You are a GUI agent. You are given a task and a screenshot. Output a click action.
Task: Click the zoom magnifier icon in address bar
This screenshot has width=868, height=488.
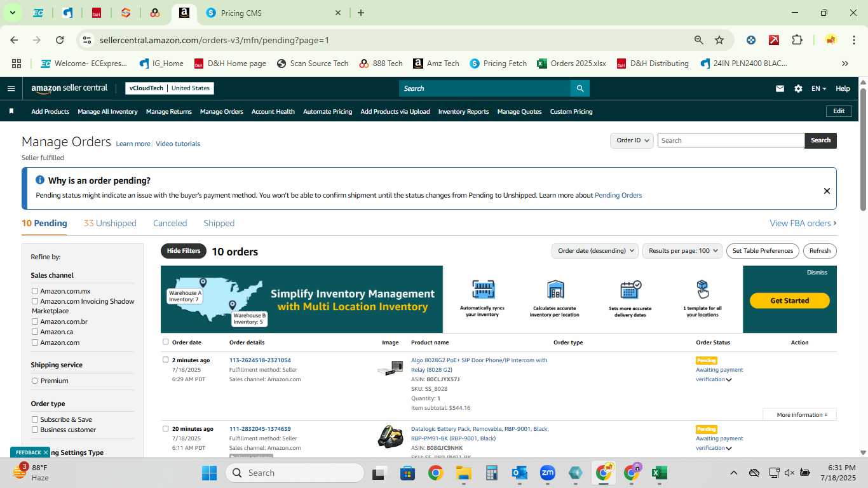pyautogui.click(x=699, y=40)
